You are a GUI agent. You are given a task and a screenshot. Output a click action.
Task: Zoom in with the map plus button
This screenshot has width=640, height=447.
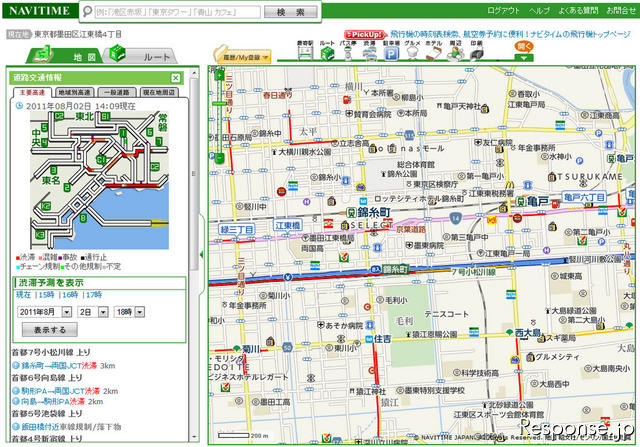219,76
